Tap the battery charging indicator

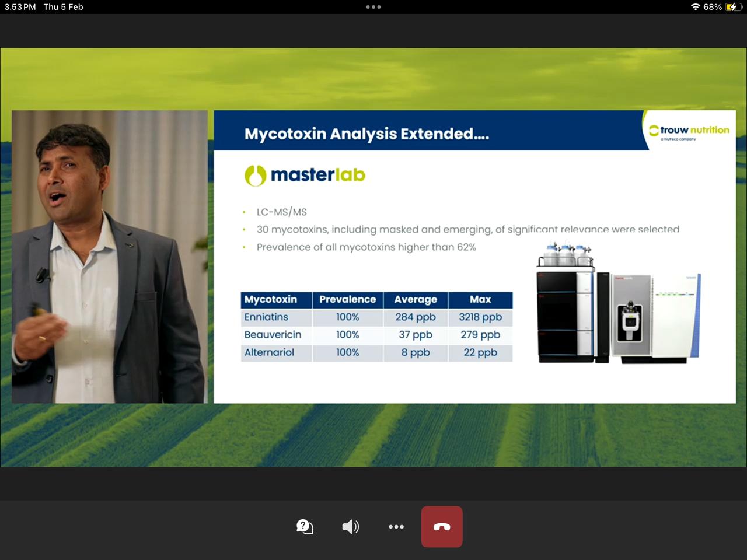731,7
